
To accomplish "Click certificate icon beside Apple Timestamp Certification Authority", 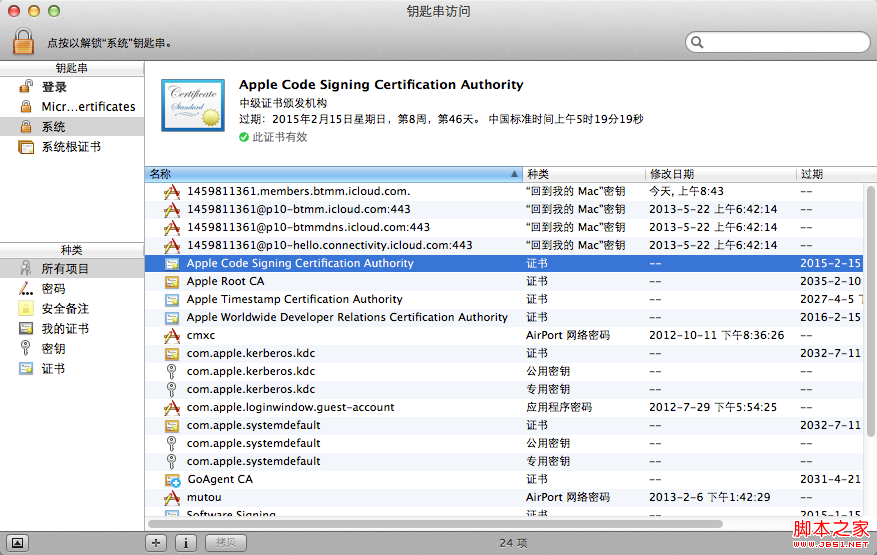I will pos(172,300).
